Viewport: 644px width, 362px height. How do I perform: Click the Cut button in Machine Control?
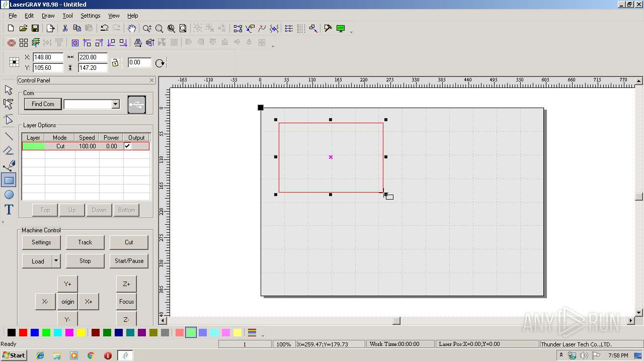coord(129,242)
